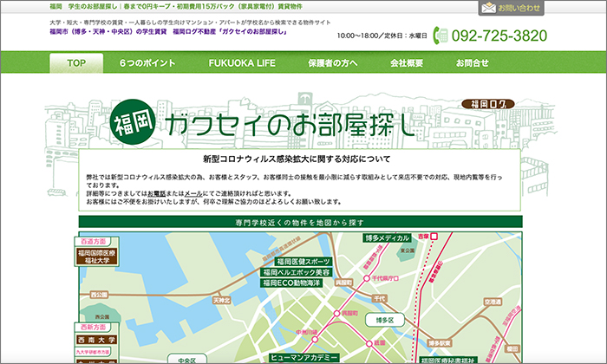607x364 pixels.
Task: Click the 九大学研都市方面 label
Action: (93, 352)
